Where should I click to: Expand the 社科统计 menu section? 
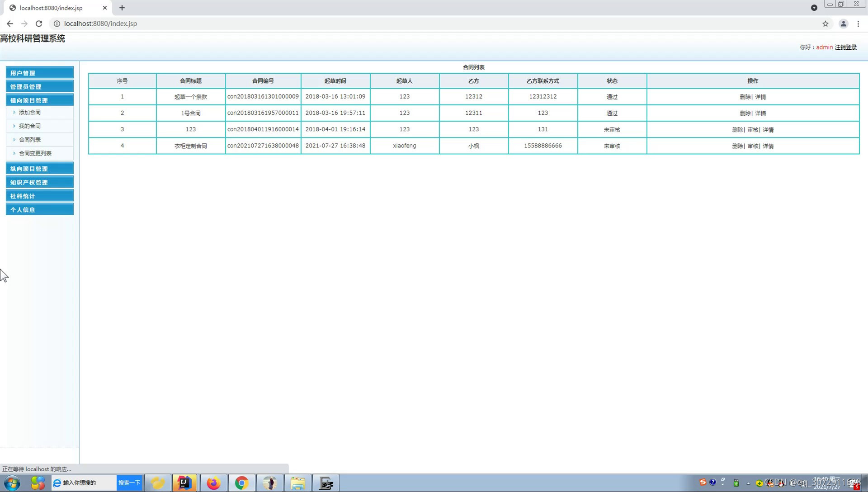tap(40, 196)
